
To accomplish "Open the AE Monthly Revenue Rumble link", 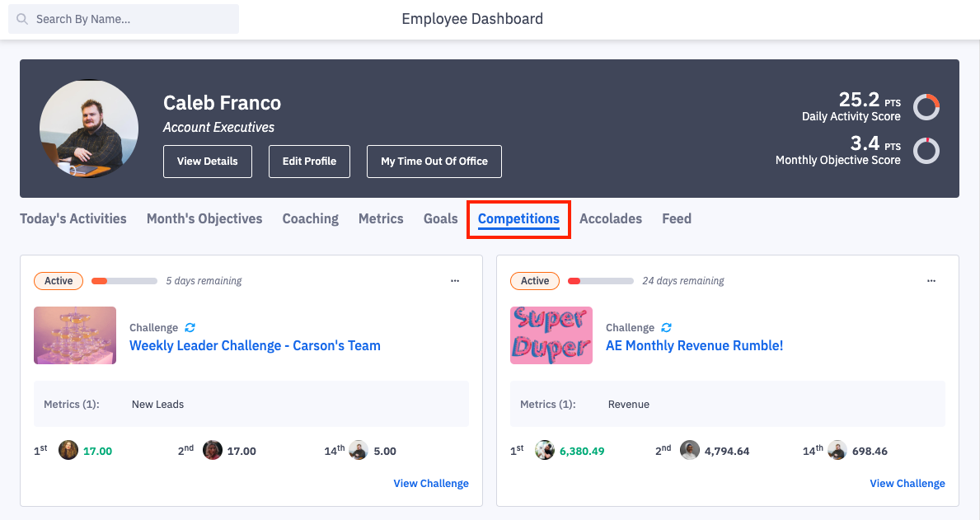I will pos(694,345).
